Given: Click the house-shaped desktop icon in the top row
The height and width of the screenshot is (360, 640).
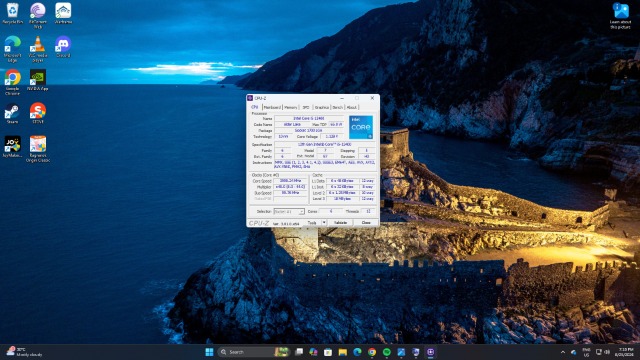Looking at the screenshot, I should [x=63, y=13].
